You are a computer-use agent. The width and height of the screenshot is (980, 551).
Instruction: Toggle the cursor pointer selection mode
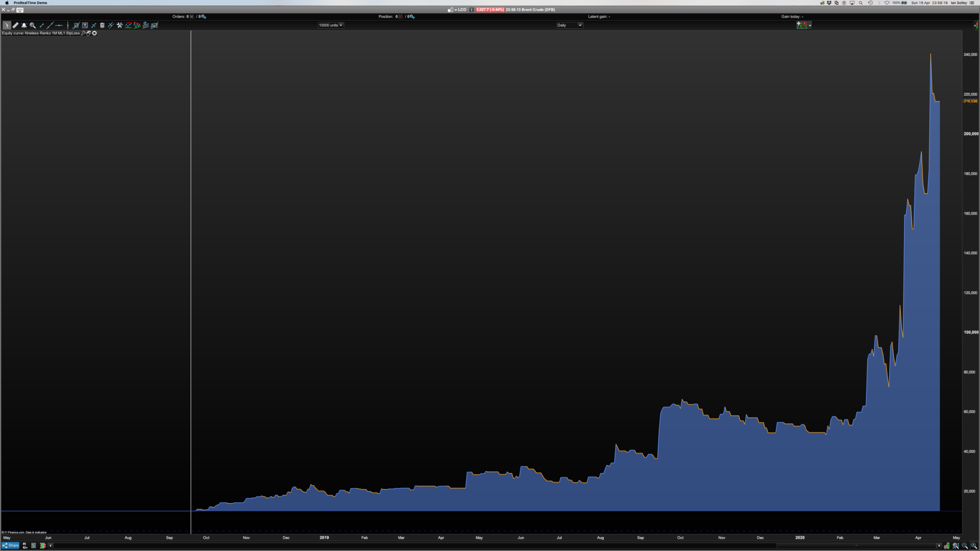7,25
